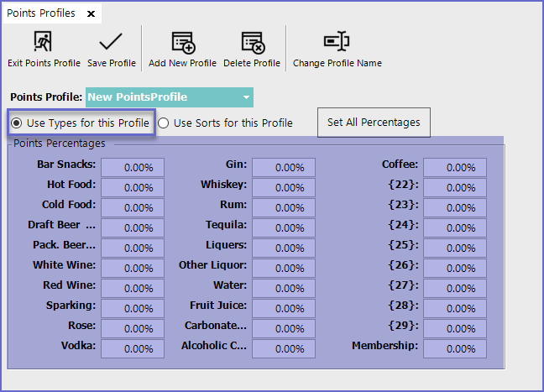
Task: Select Use Types for this Profile
Action: coord(17,123)
